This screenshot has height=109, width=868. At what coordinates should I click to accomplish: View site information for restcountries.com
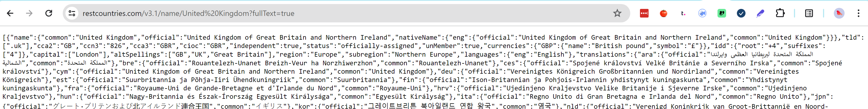click(72, 13)
